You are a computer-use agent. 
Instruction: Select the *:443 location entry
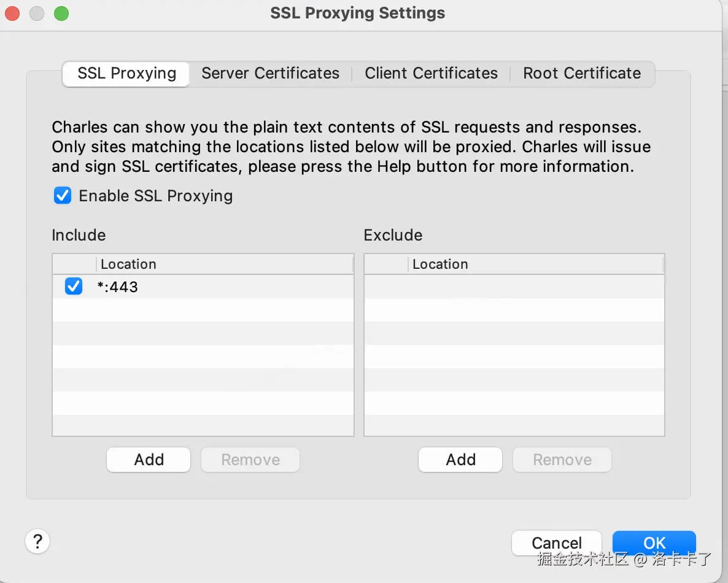tap(203, 287)
